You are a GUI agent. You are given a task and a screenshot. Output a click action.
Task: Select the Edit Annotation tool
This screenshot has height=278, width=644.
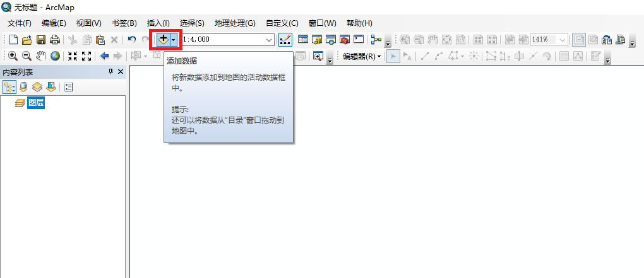(408, 56)
